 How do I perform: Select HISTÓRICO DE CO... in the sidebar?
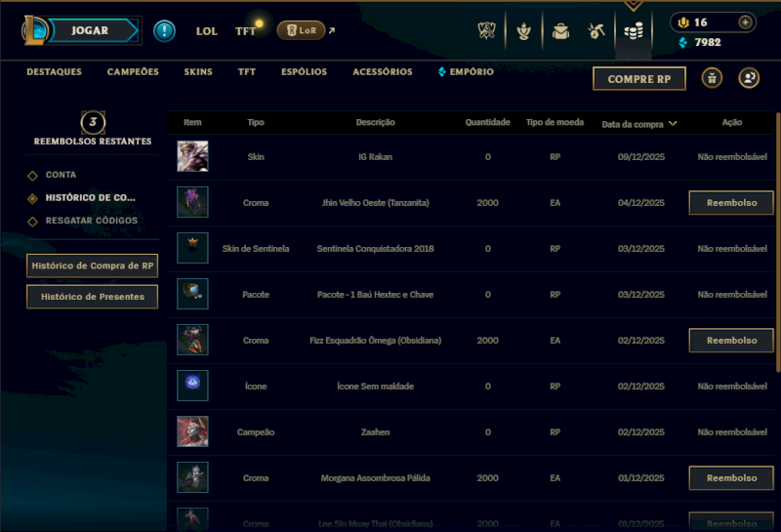point(90,198)
